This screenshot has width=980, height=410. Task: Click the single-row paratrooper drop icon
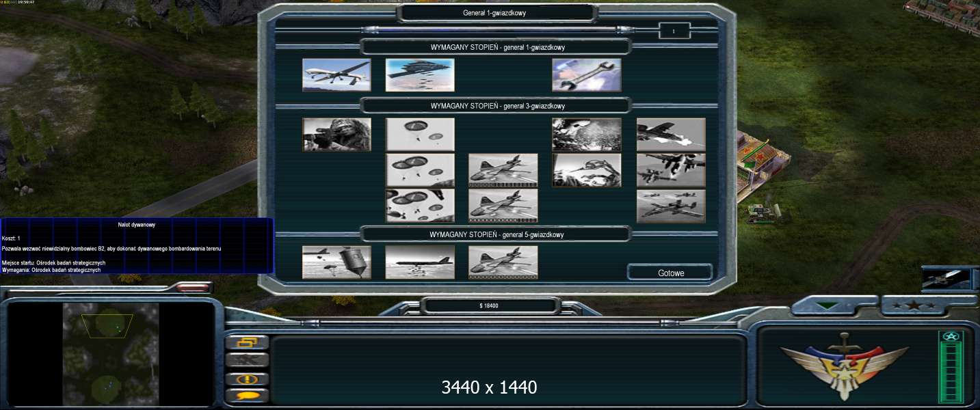point(420,135)
